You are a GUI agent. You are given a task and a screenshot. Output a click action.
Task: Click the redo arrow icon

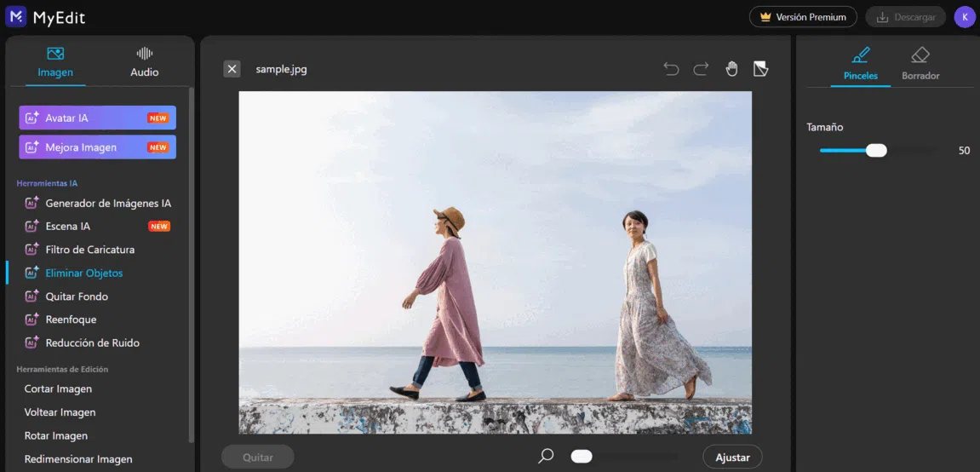point(701,69)
